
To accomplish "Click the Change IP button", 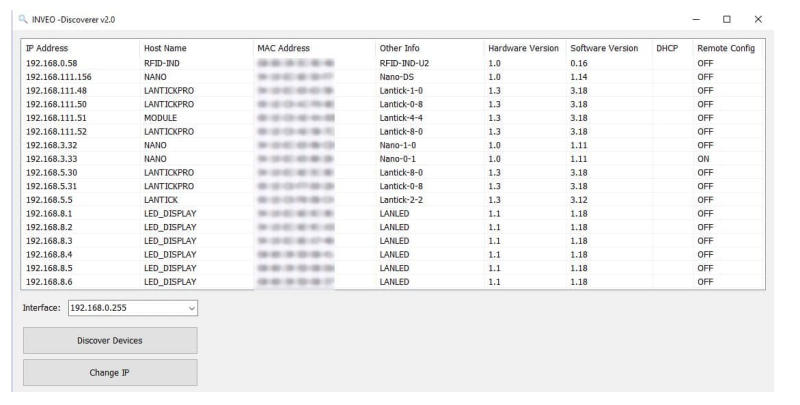I will pos(110,372).
